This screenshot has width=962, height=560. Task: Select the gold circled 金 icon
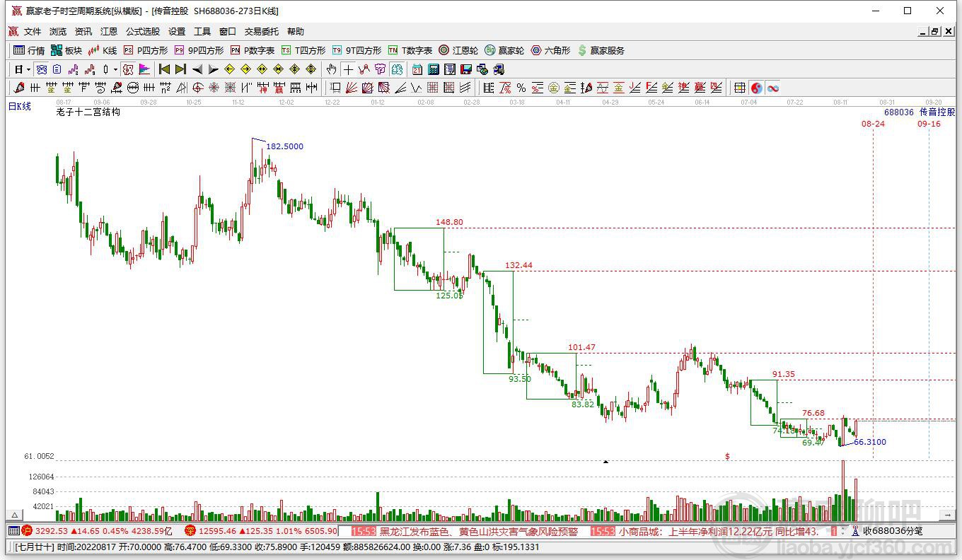[554, 88]
